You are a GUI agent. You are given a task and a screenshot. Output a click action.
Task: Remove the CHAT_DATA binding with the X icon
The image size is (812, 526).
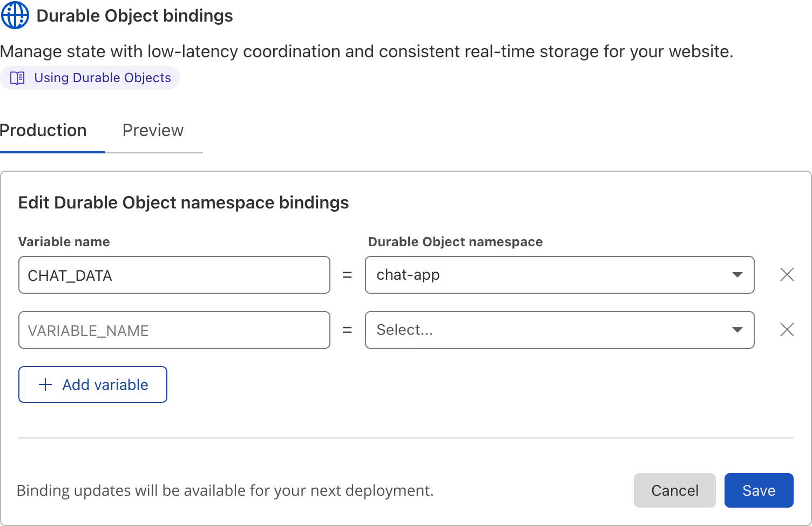pos(787,275)
